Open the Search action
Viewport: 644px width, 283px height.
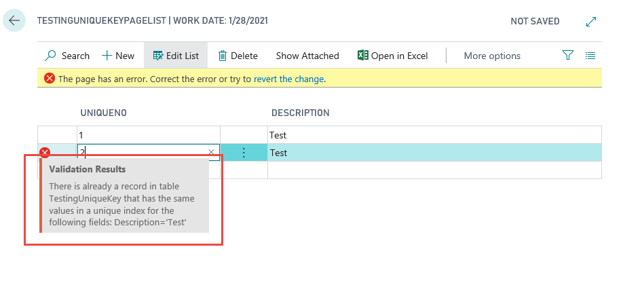(67, 56)
